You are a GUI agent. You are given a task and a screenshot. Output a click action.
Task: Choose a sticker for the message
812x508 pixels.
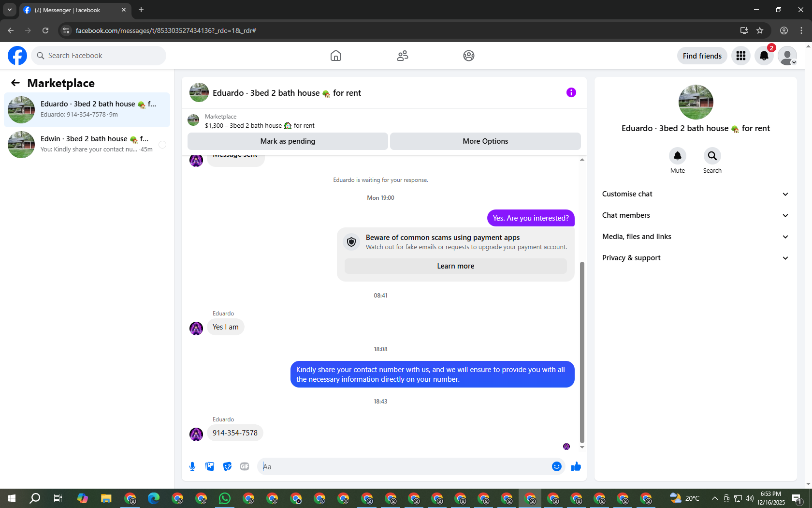(x=227, y=466)
